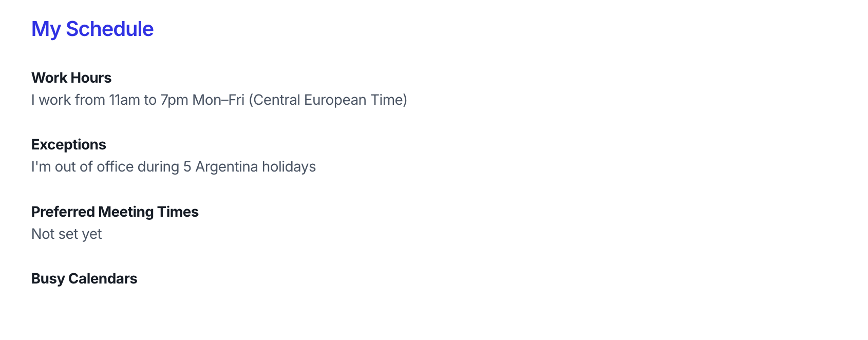Click the Argentina holidays text

[256, 167]
